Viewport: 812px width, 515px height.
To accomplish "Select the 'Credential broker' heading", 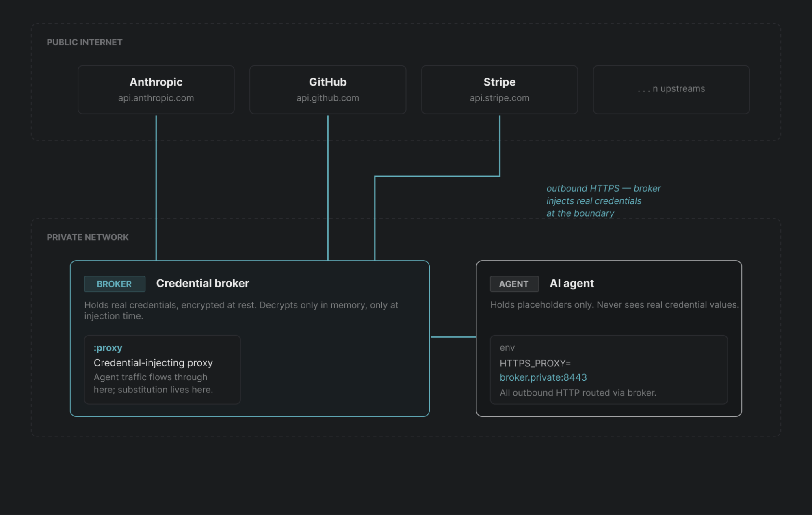I will 203,283.
